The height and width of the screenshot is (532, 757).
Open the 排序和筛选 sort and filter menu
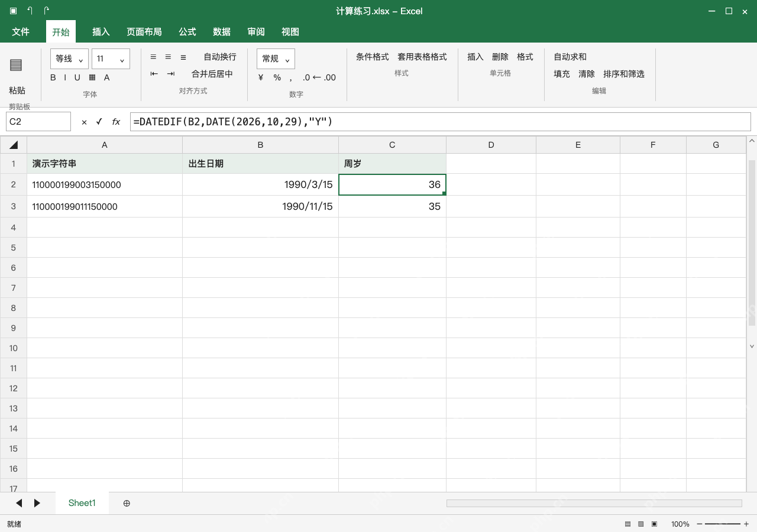point(624,74)
